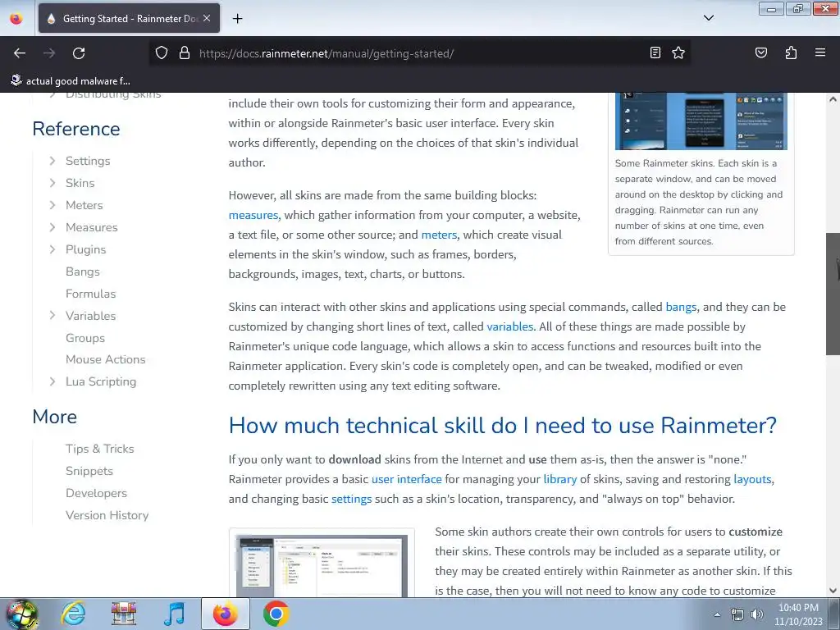840x630 pixels.
Task: Open the volume speaker tray icon
Action: click(756, 615)
